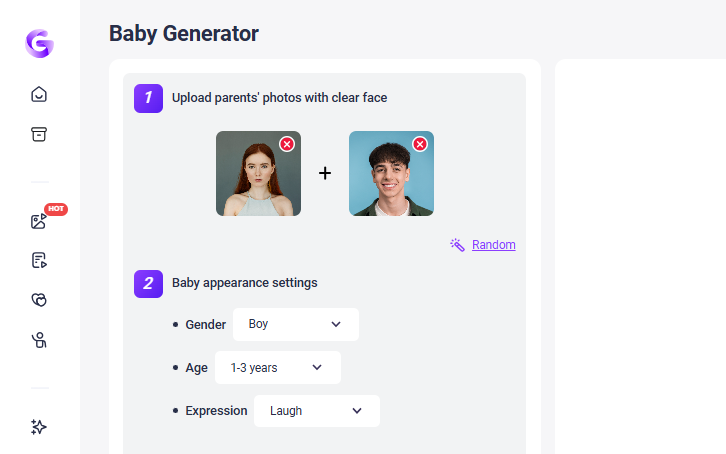Click the hearts icon in sidebar

point(39,300)
